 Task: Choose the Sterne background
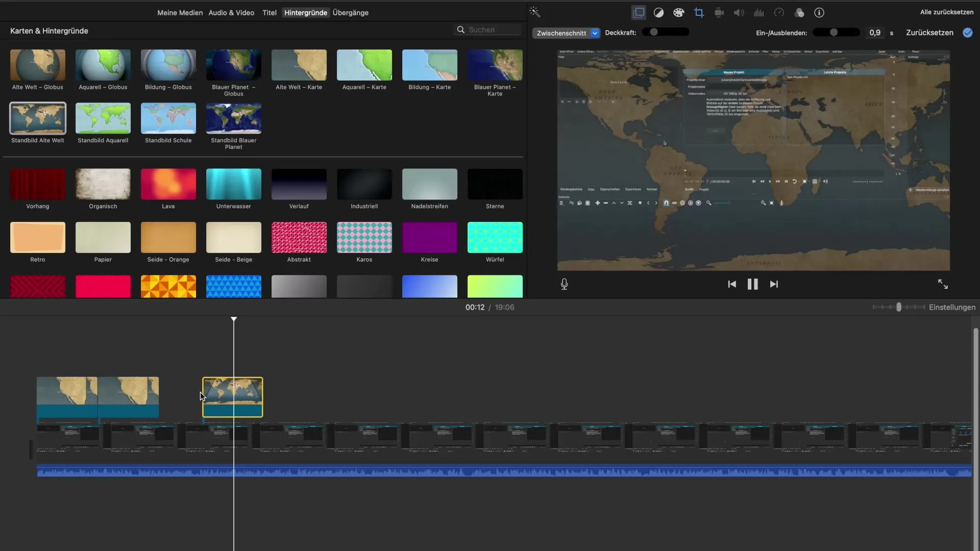point(495,184)
